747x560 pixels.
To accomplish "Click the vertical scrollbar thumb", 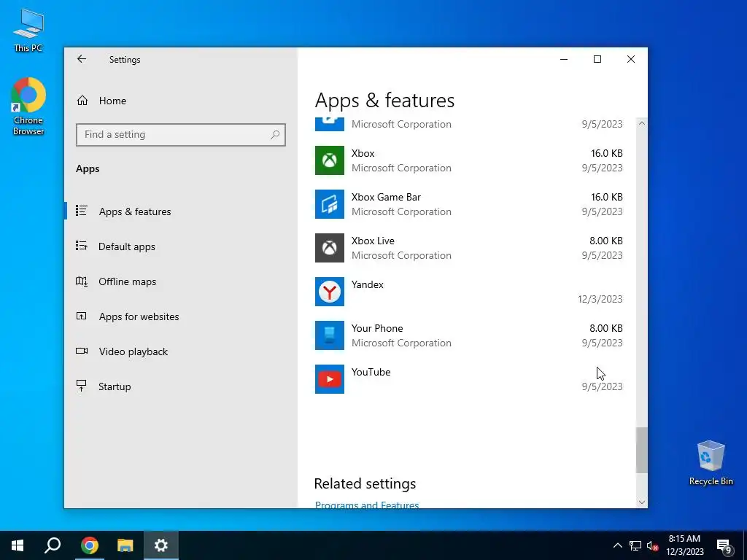I will point(642,450).
